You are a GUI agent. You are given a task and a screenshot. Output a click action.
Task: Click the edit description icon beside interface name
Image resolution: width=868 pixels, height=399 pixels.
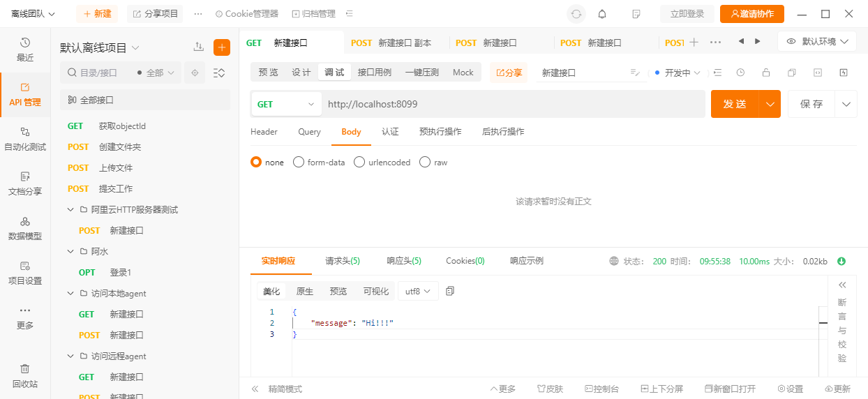tap(635, 73)
